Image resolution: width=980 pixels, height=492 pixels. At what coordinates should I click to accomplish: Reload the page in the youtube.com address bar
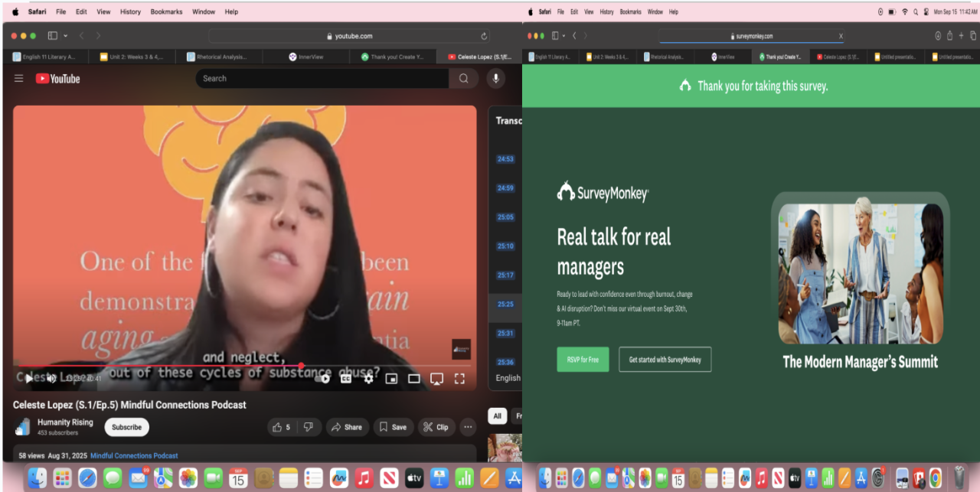484,36
